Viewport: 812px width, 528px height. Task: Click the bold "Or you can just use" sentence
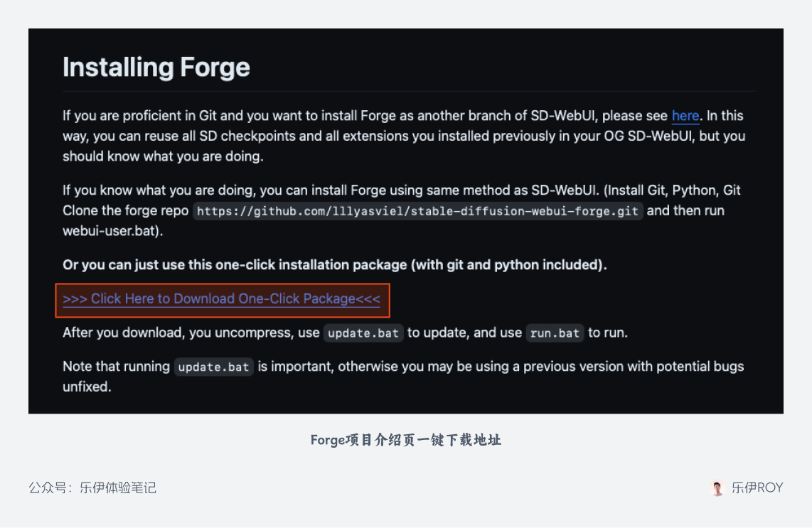coord(334,265)
